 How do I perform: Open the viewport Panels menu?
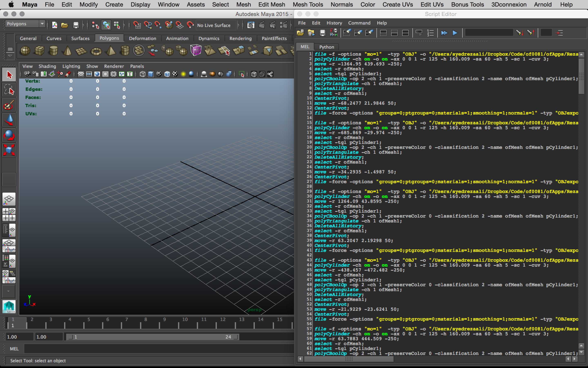137,66
